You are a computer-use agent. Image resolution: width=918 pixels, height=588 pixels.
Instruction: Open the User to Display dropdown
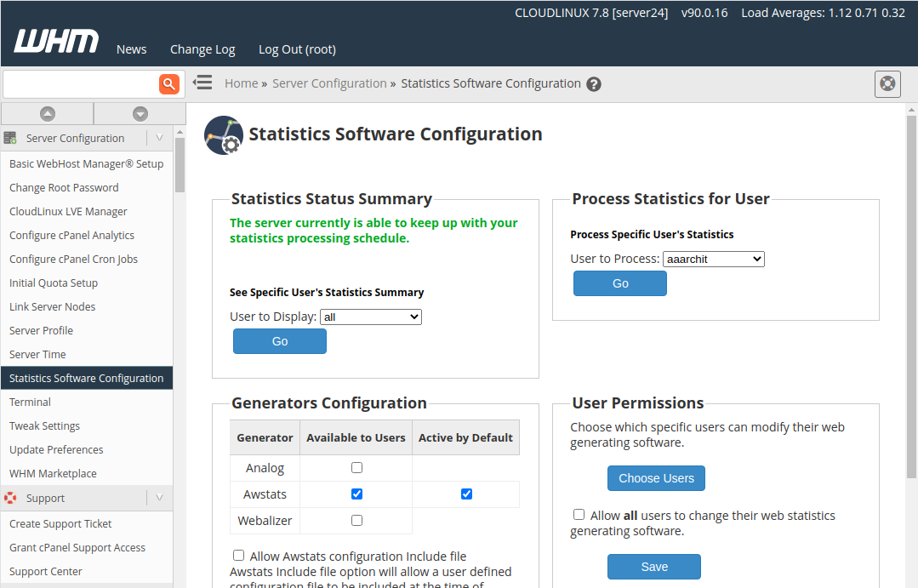coord(370,316)
